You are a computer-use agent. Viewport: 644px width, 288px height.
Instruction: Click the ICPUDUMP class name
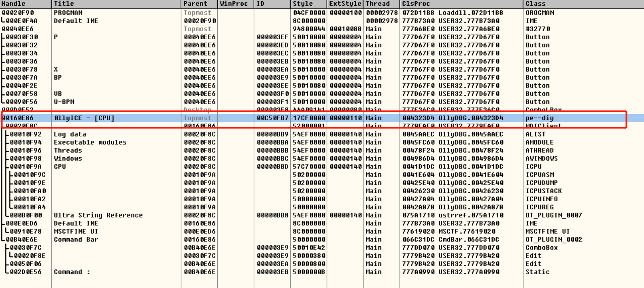pyautogui.click(x=542, y=183)
